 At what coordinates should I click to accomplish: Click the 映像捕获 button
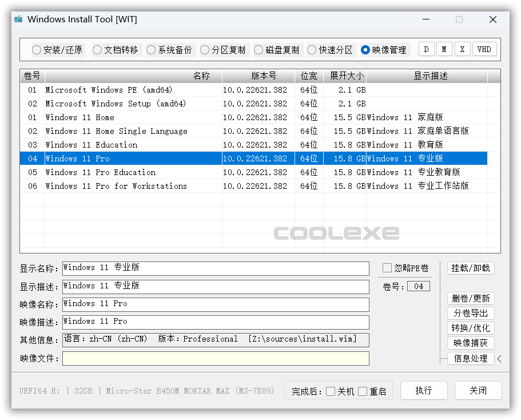(471, 343)
